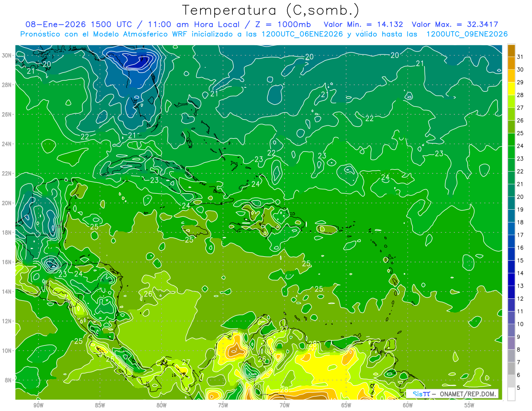Image resolution: width=532 pixels, height=411 pixels.
Task: Click the "75W" longitude axis label
Action: [x=223, y=405]
